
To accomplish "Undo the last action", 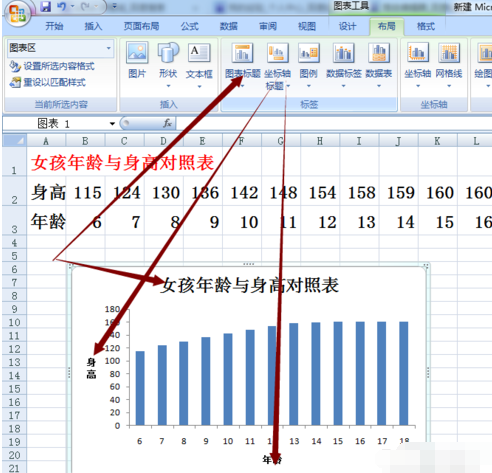I will (x=62, y=6).
